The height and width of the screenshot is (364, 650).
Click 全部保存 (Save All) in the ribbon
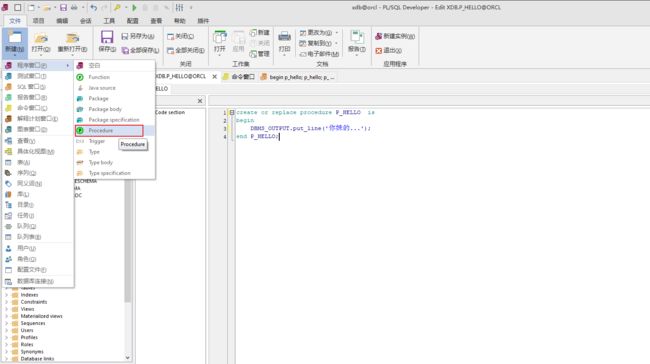click(x=140, y=50)
